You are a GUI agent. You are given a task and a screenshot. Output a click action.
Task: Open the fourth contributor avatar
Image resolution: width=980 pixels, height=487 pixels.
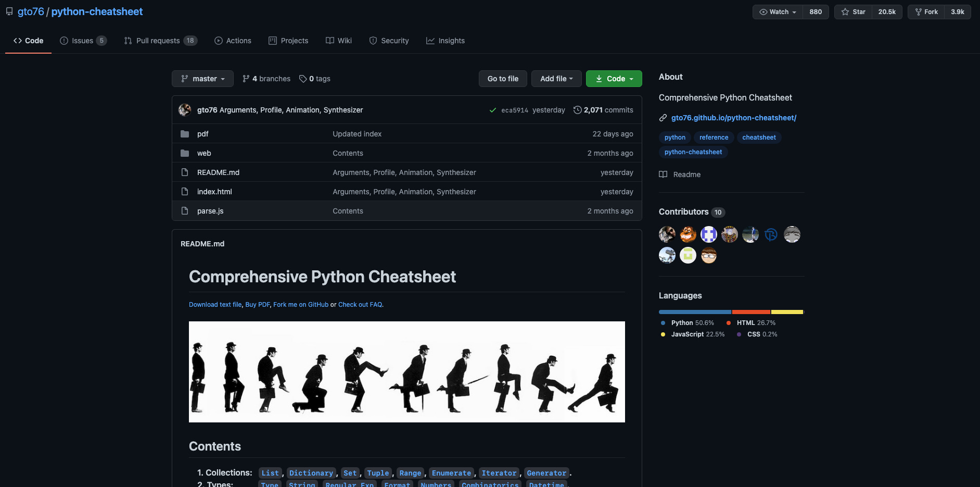point(730,234)
